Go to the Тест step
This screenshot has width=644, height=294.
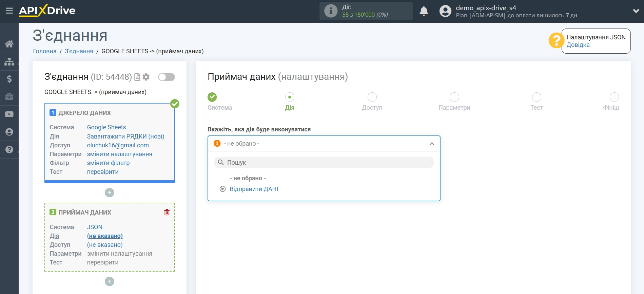coord(536,97)
